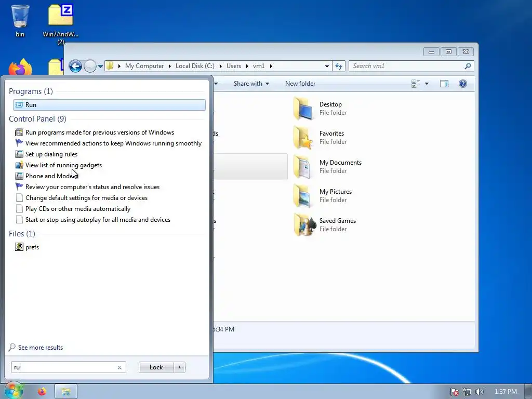
Task: Open the Action Center flag tray icon
Action: click(454, 392)
